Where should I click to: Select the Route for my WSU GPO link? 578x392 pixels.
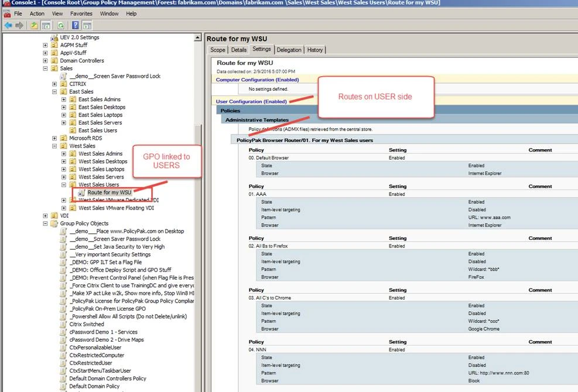click(x=109, y=192)
